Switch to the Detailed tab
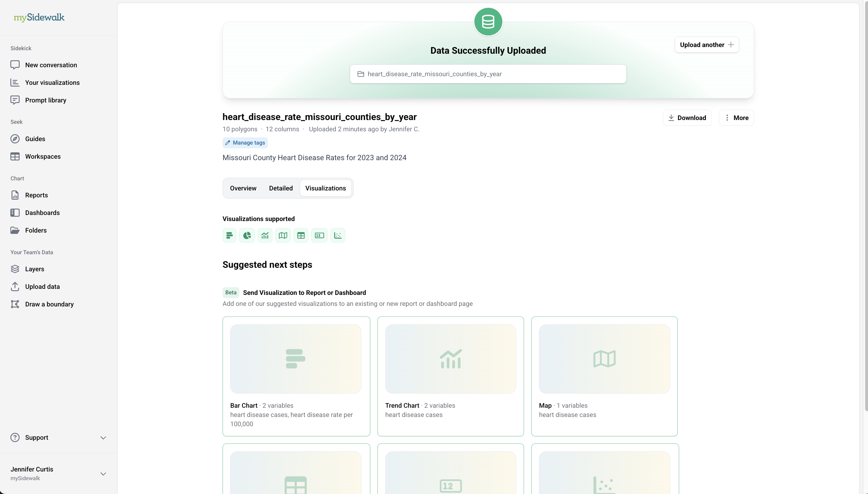868x494 pixels. coord(281,188)
